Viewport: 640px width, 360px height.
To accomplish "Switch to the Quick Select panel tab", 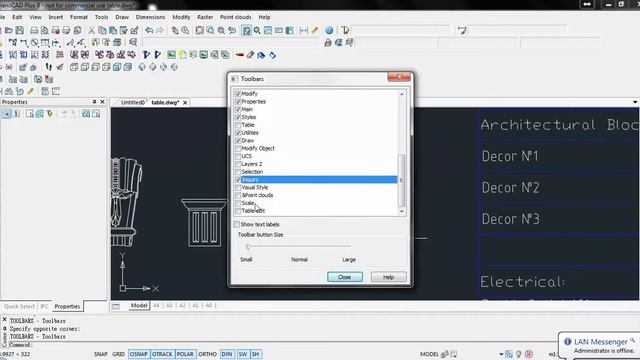I will click(x=19, y=306).
